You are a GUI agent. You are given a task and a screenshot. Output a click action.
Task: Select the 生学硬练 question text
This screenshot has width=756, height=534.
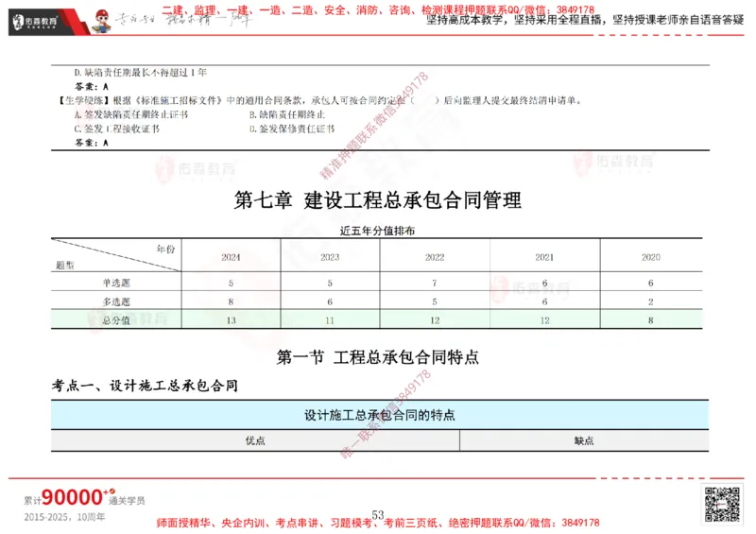(x=320, y=100)
